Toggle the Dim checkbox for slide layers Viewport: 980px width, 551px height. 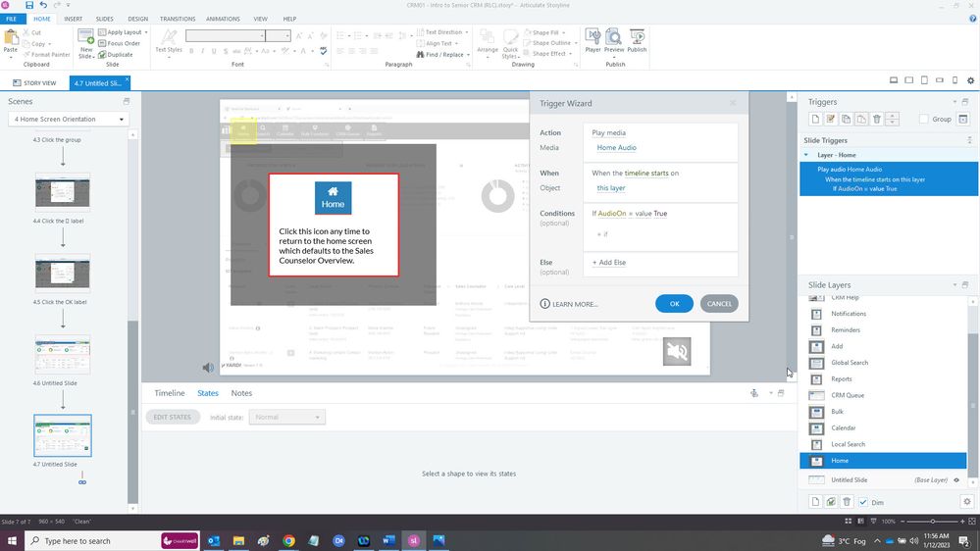coord(863,502)
